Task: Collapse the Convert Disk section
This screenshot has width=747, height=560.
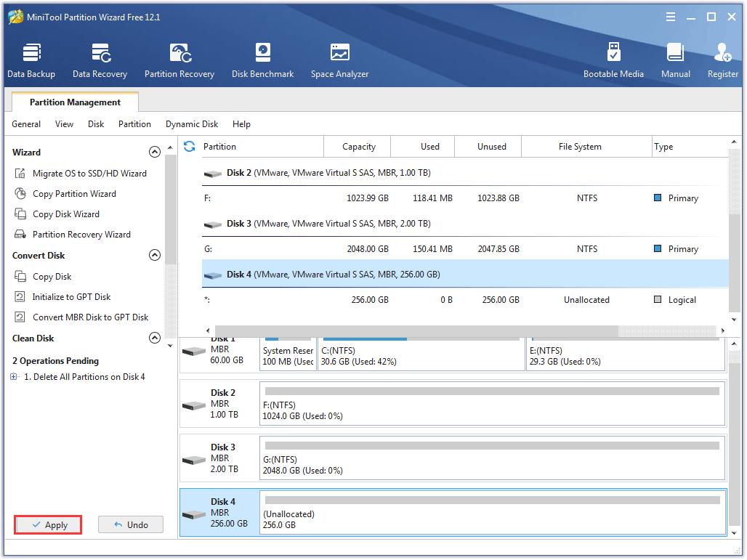Action: (x=154, y=256)
